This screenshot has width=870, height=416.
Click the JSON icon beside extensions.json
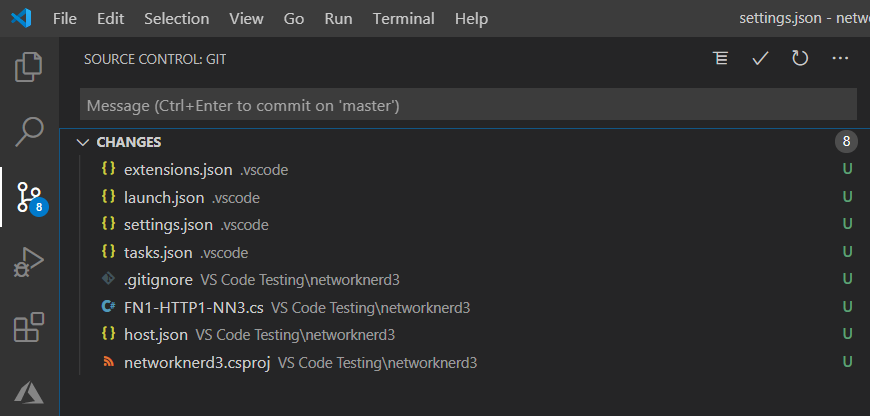click(109, 169)
